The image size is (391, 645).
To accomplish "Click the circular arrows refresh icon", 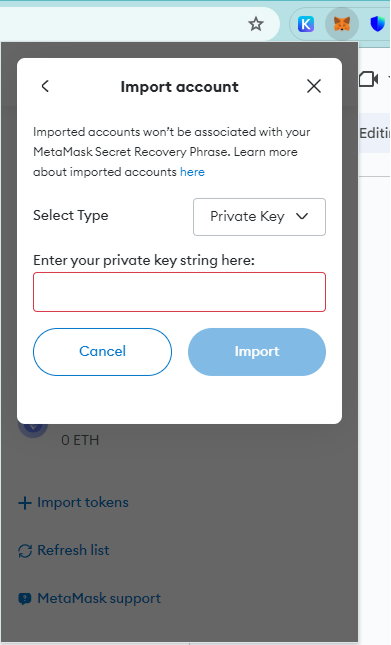I will click(25, 551).
